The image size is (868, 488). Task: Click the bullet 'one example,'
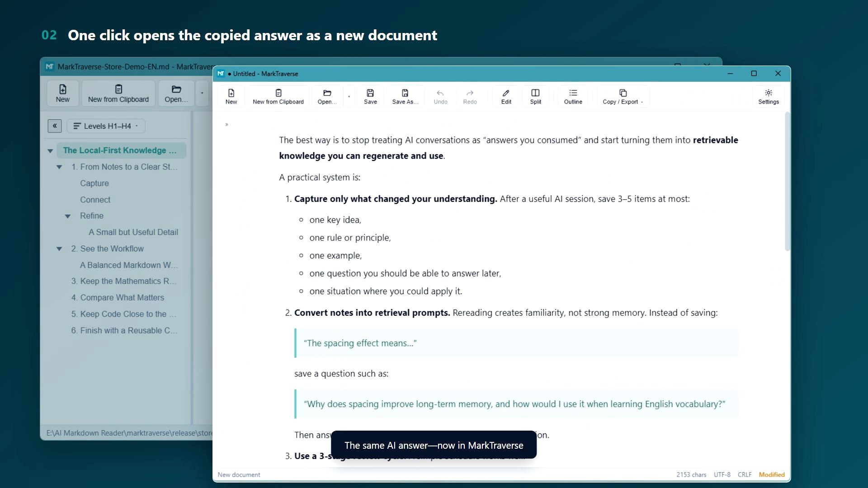coord(335,256)
